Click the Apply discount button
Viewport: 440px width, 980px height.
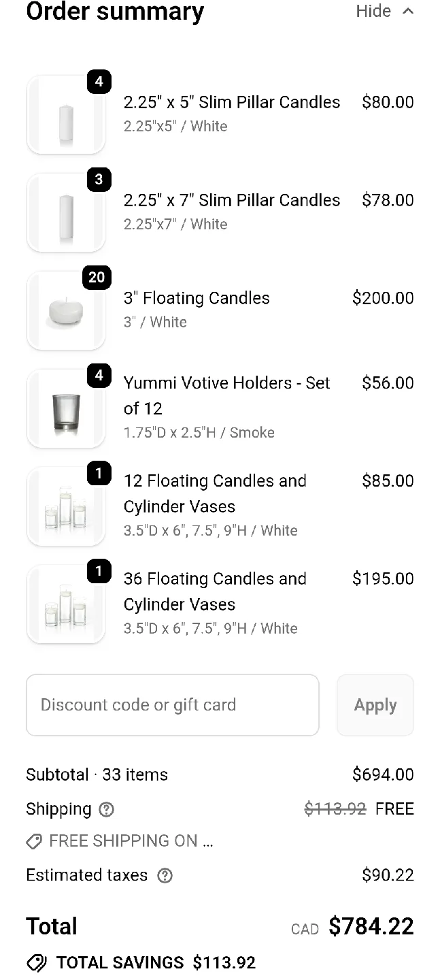click(375, 705)
